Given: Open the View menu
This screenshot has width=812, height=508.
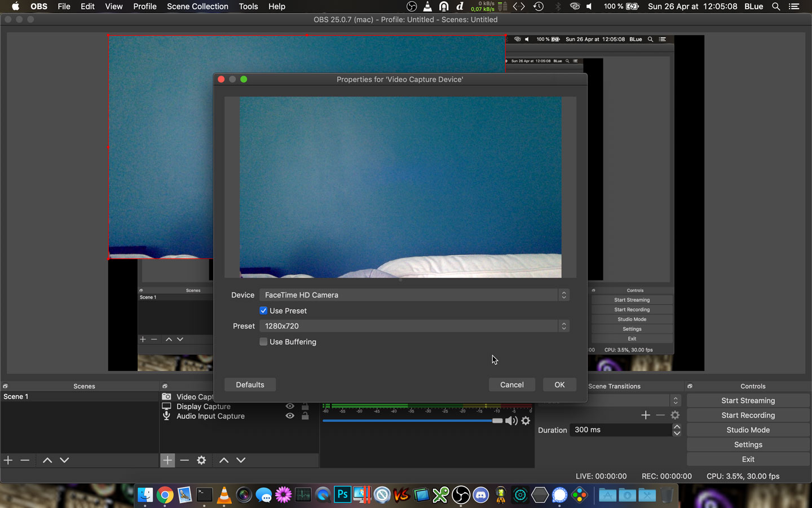Looking at the screenshot, I should point(113,6).
